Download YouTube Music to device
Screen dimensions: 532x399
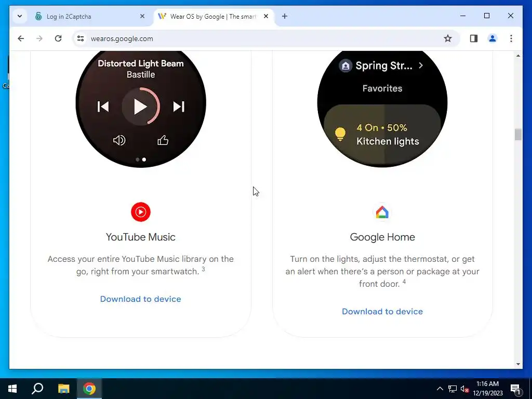(x=140, y=299)
